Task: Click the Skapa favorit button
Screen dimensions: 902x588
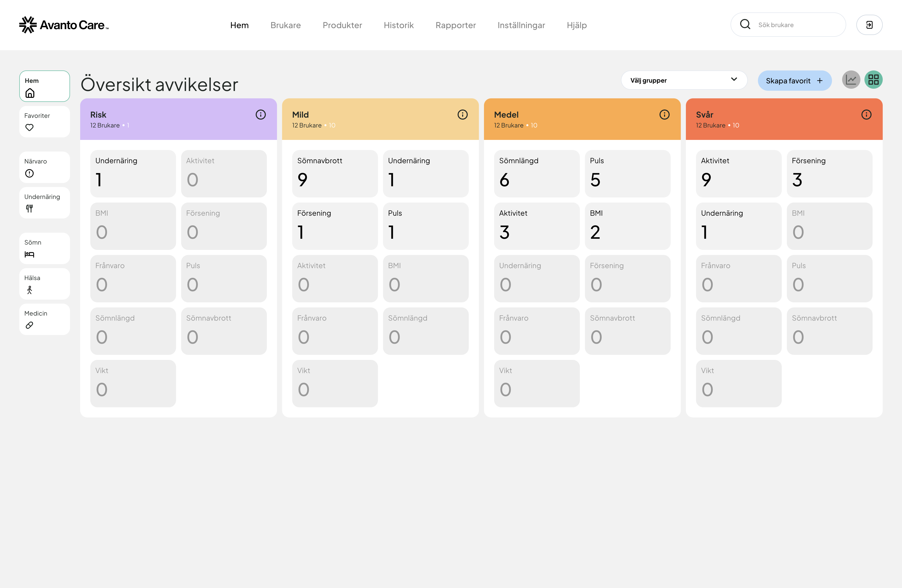Action: coord(795,81)
